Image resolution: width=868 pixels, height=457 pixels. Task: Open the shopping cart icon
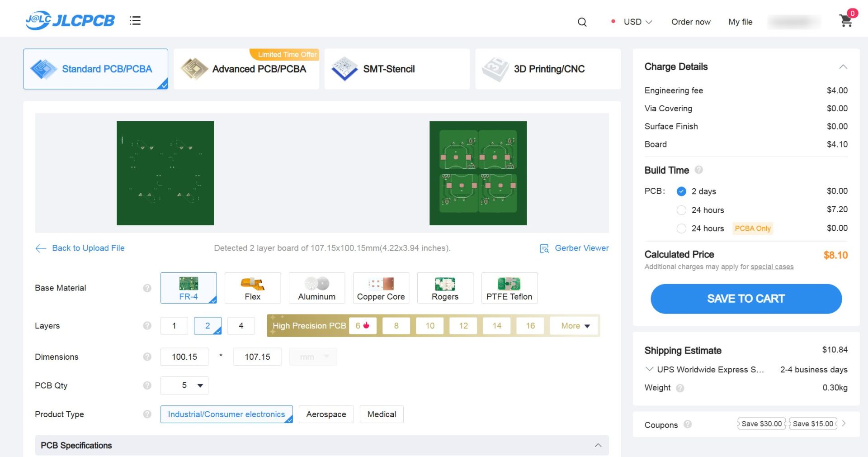point(845,20)
